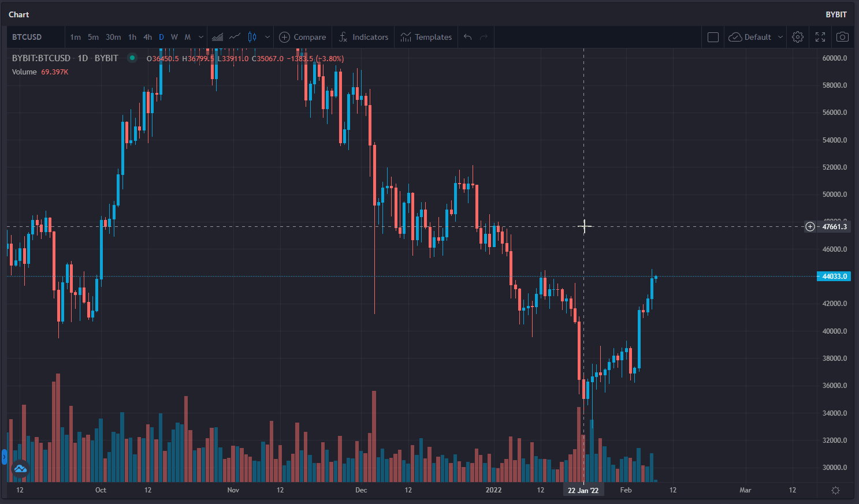Click the undo arrow icon

tap(467, 37)
